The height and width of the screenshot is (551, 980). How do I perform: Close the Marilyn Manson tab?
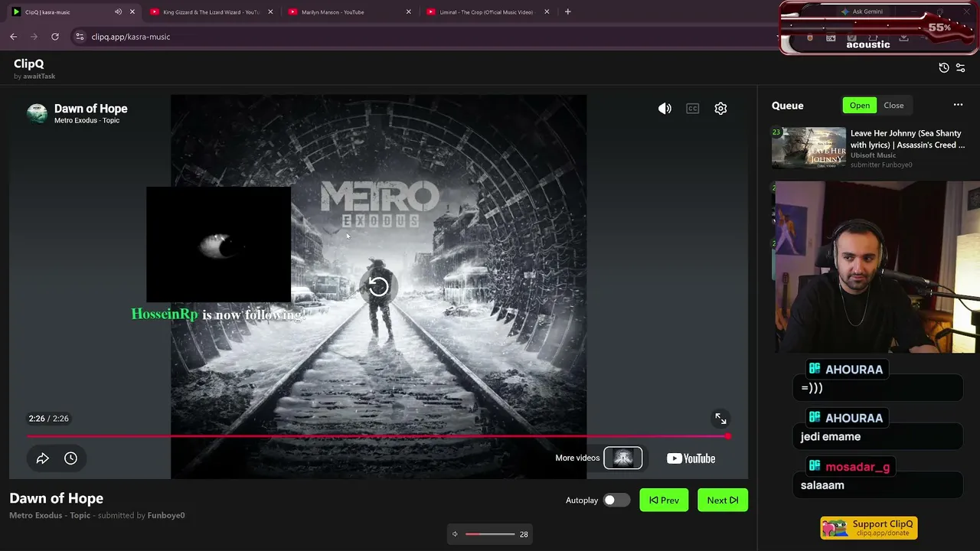click(408, 12)
